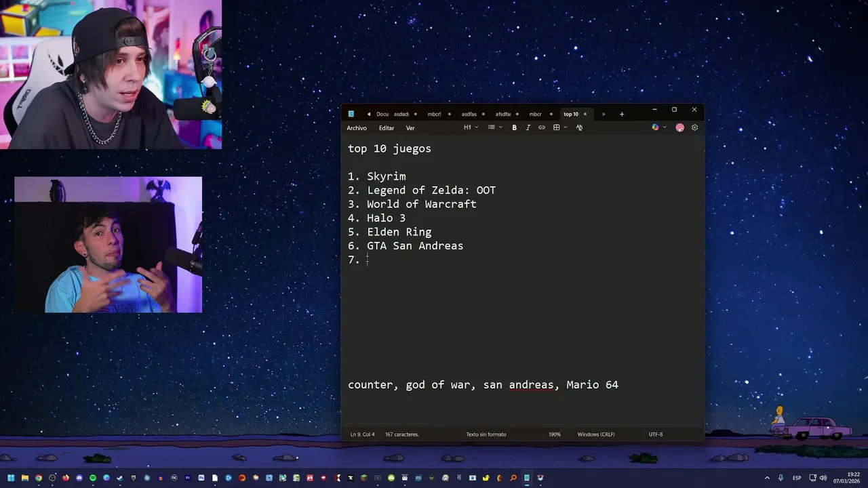The width and height of the screenshot is (868, 488).
Task: Open Steam from the taskbar
Action: (120, 478)
